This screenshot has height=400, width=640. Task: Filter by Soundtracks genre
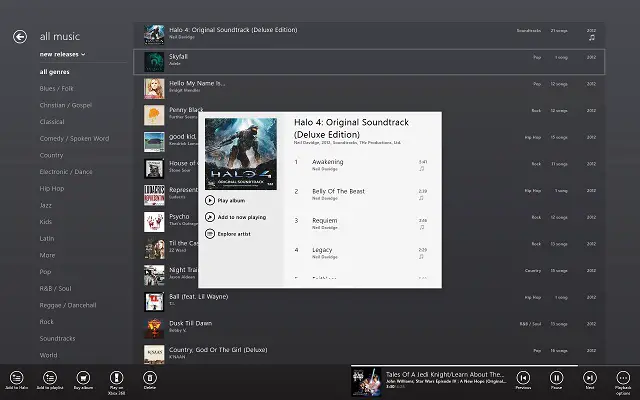(x=57, y=338)
